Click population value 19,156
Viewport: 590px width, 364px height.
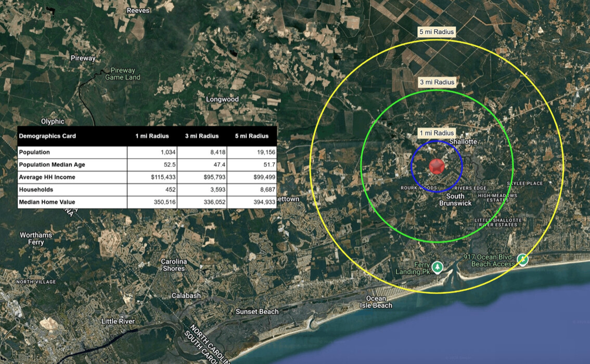[x=266, y=152]
